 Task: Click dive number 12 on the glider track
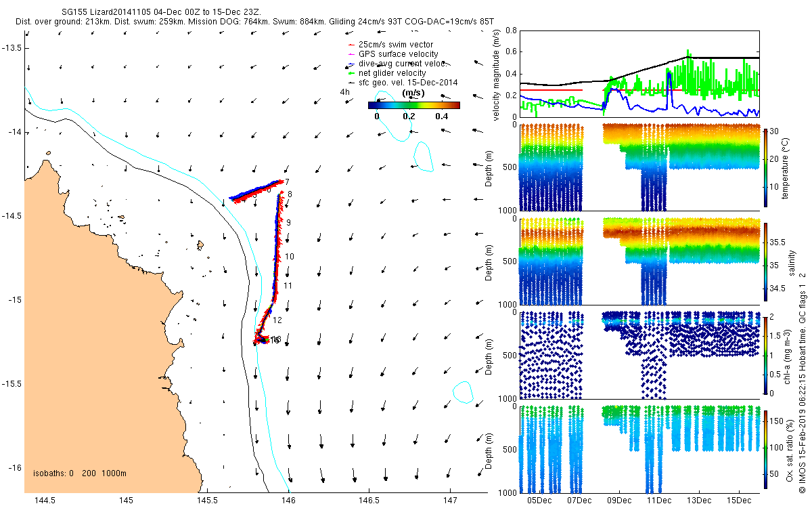[277, 320]
